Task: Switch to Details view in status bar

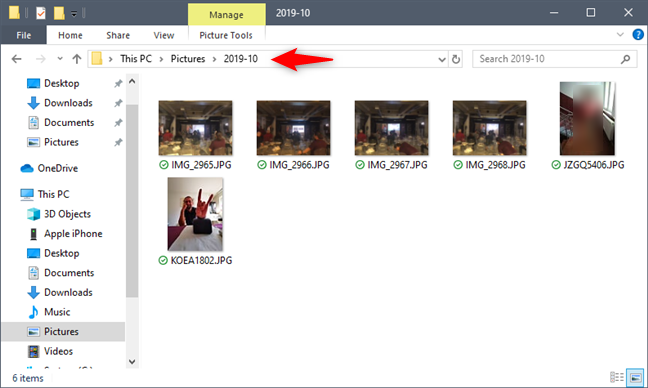Action: click(x=617, y=377)
